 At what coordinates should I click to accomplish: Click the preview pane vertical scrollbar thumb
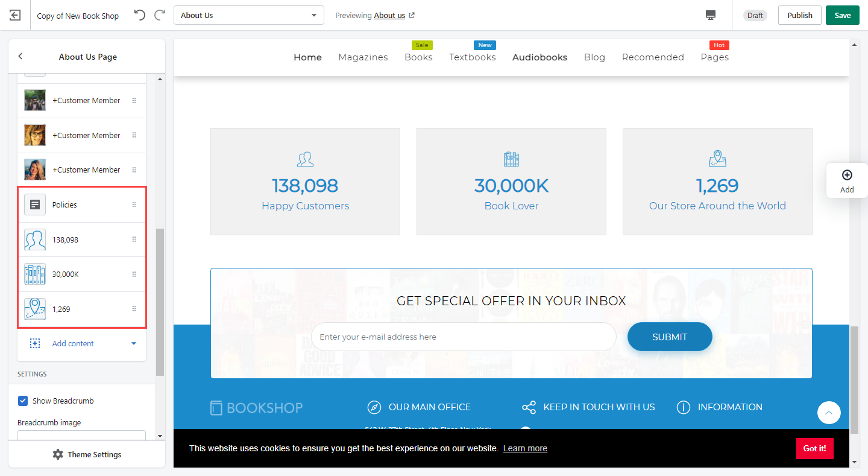[854, 380]
